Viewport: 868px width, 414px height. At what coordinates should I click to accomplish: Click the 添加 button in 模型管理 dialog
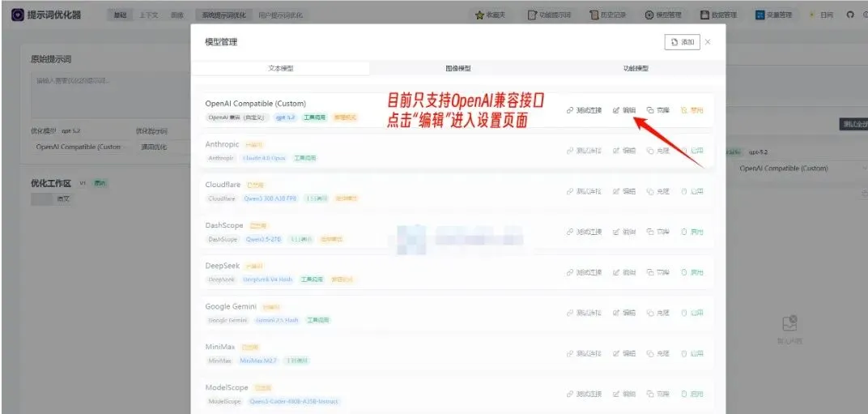click(682, 42)
